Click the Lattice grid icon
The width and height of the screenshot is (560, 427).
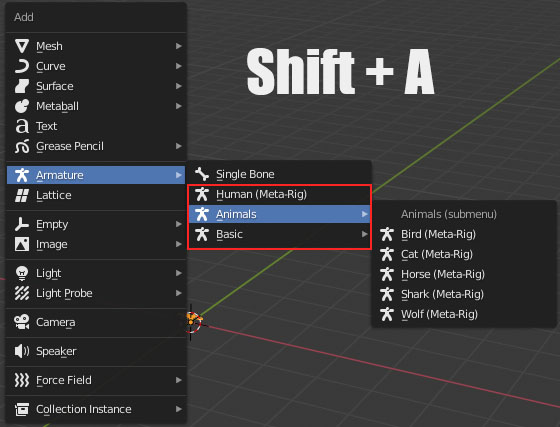(x=22, y=195)
